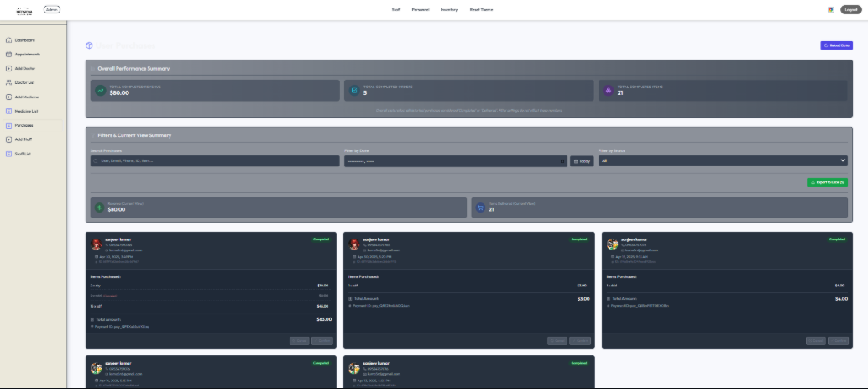The height and width of the screenshot is (389, 868).
Task: Focus the Search Purchases input field
Action: click(215, 160)
